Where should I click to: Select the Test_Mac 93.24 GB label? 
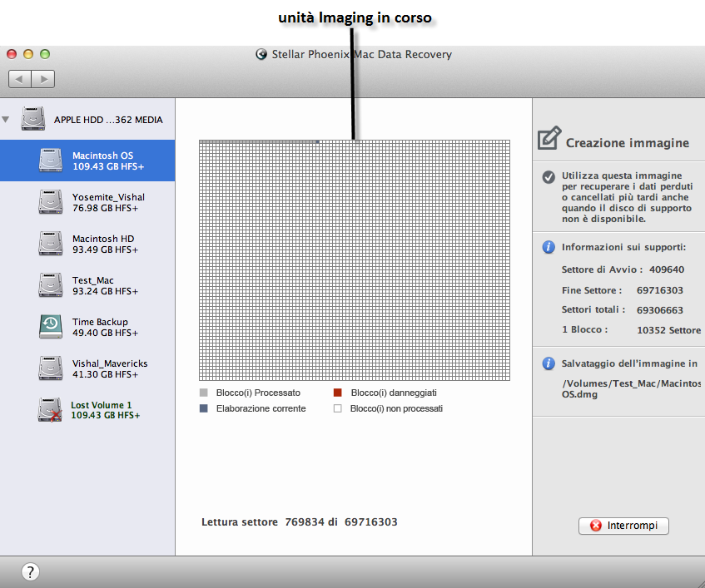105,286
